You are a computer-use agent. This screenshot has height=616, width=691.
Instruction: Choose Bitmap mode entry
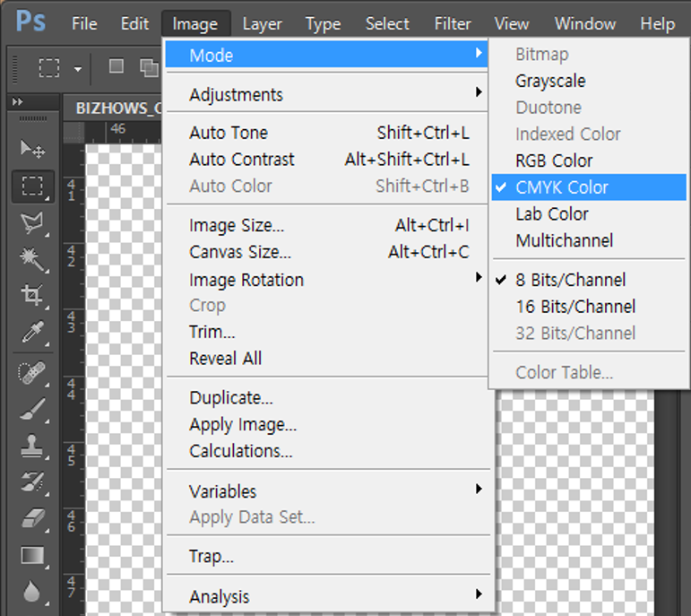(589, 55)
